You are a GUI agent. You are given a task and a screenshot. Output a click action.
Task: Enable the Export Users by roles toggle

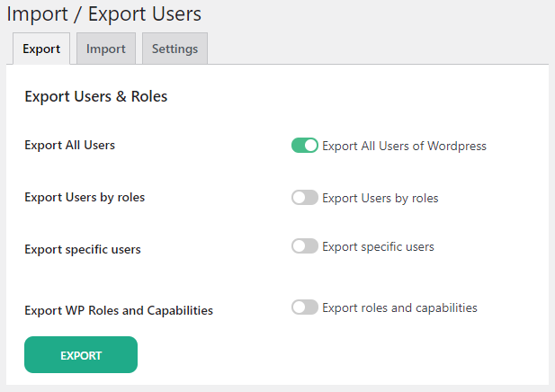(304, 198)
